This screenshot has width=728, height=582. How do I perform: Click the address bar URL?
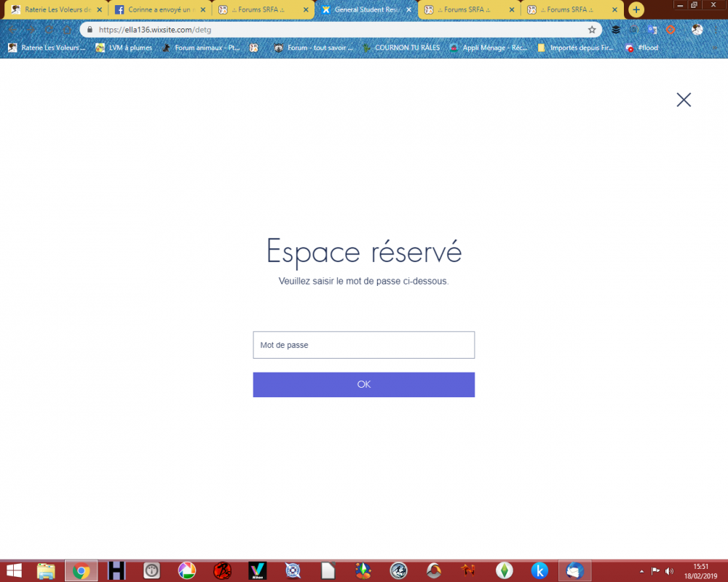[x=335, y=30]
